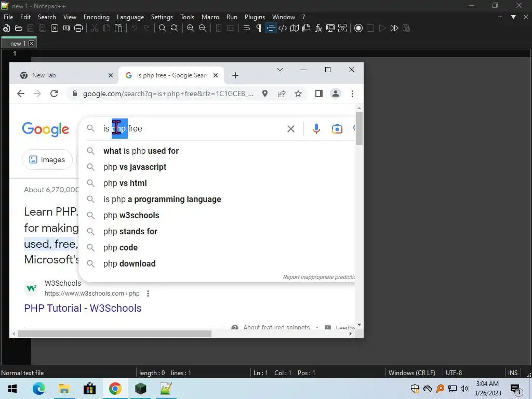Open the three-dot menu next to W3Schools result
Image resolution: width=532 pixels, height=399 pixels.
[x=148, y=294]
